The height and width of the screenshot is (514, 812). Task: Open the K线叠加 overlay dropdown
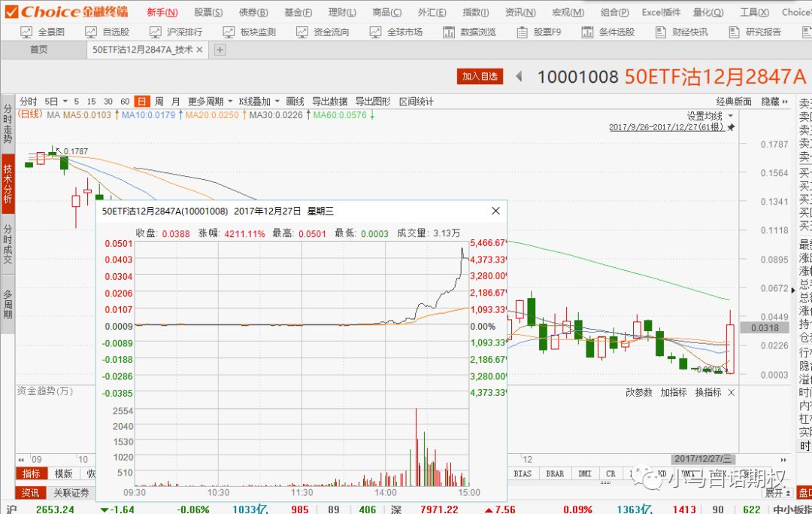pyautogui.click(x=259, y=102)
